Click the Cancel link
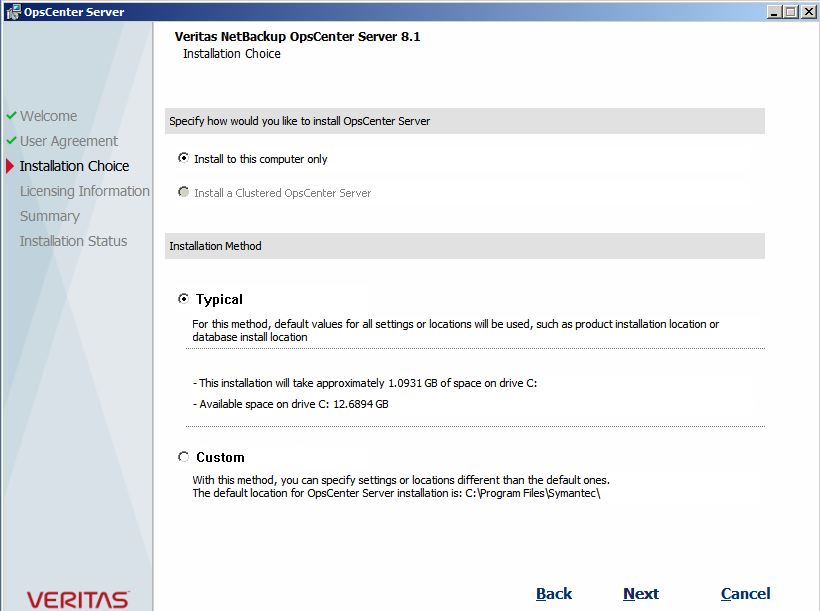The height and width of the screenshot is (611, 820). [x=746, y=593]
